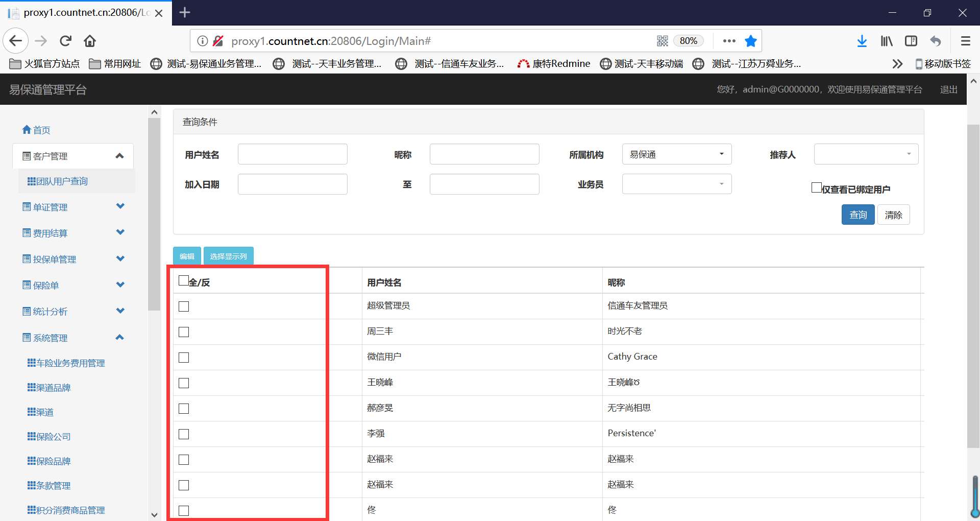Select 渠道品牌 in the sidebar menu
The width and height of the screenshot is (980, 521).
(53, 388)
